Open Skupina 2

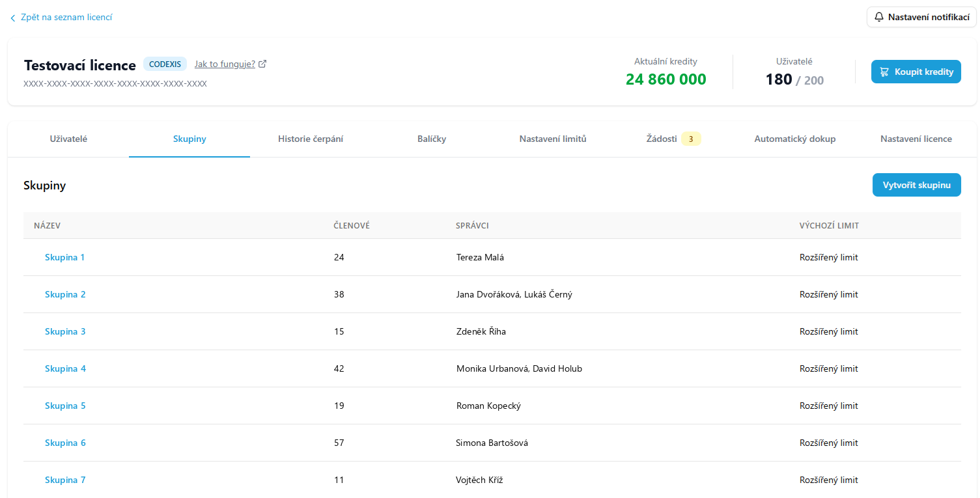65,294
